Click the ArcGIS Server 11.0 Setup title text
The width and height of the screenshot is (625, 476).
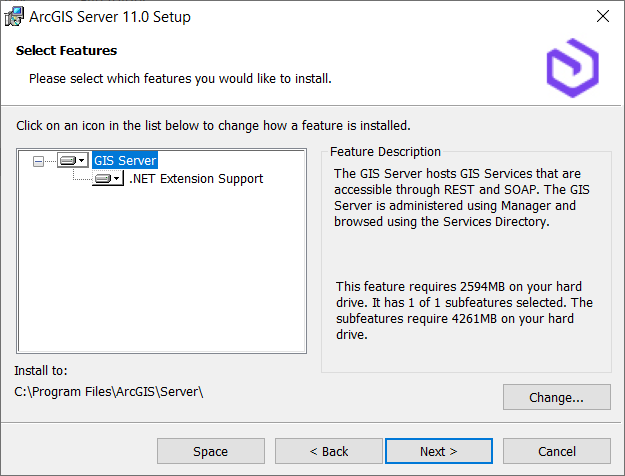point(112,17)
